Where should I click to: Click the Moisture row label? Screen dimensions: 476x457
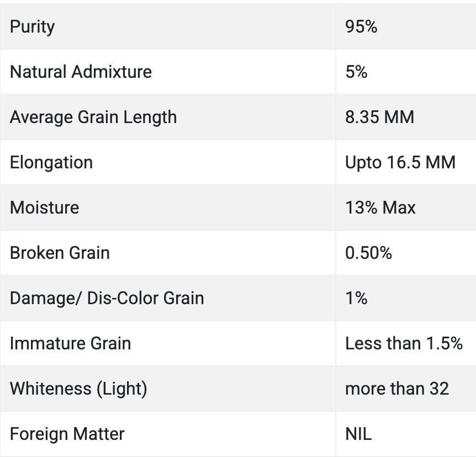point(45,208)
